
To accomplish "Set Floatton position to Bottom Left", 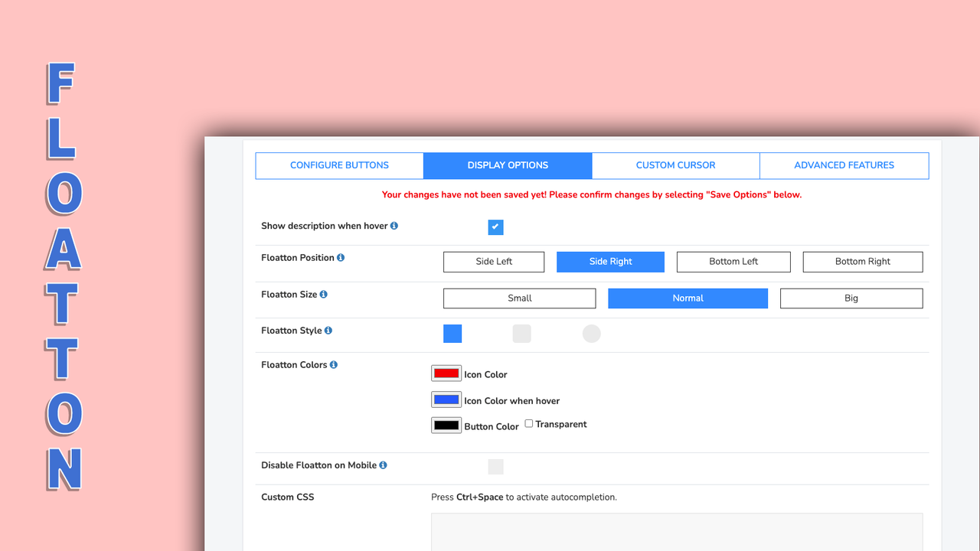I will [x=733, y=262].
